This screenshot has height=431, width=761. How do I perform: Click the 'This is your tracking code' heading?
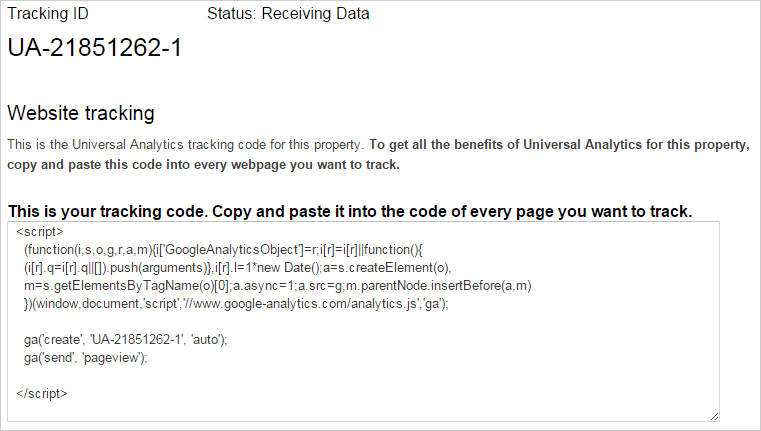click(350, 212)
